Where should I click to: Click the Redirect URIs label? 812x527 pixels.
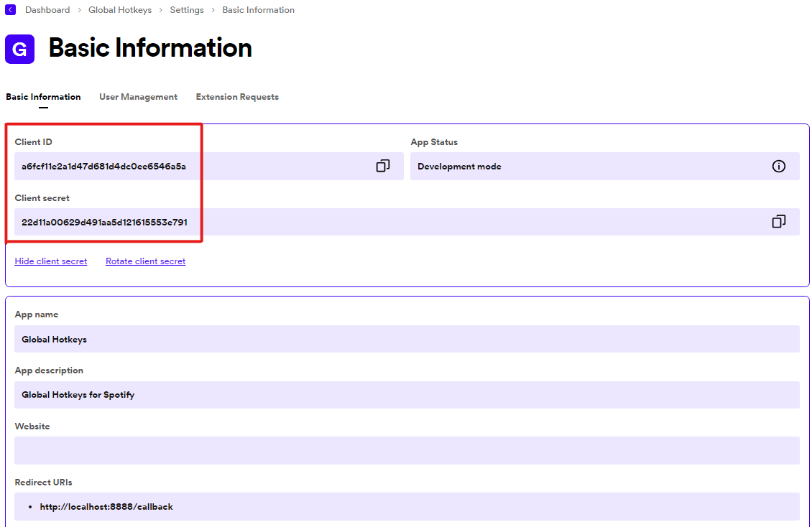(x=43, y=482)
